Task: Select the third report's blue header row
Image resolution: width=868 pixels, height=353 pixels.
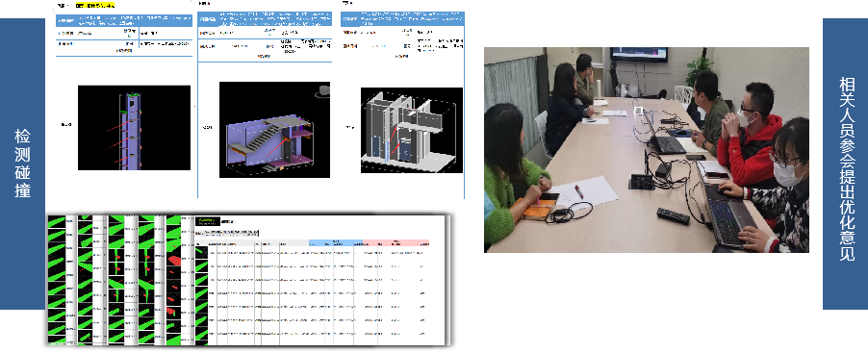Action: point(402,19)
